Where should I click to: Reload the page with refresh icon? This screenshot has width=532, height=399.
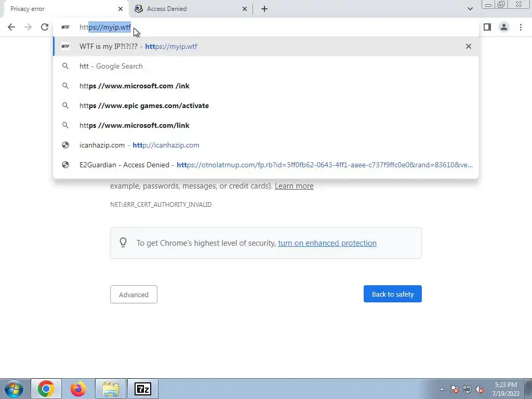pyautogui.click(x=45, y=27)
